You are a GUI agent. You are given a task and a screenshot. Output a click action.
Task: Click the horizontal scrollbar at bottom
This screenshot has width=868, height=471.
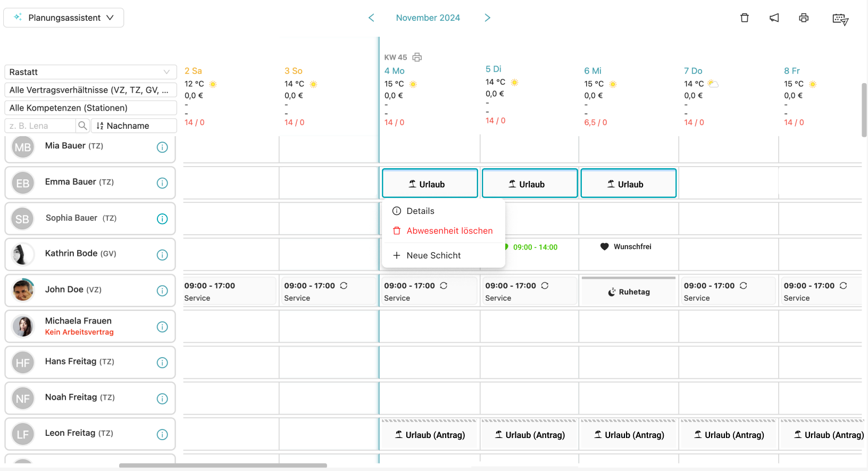tap(223, 466)
